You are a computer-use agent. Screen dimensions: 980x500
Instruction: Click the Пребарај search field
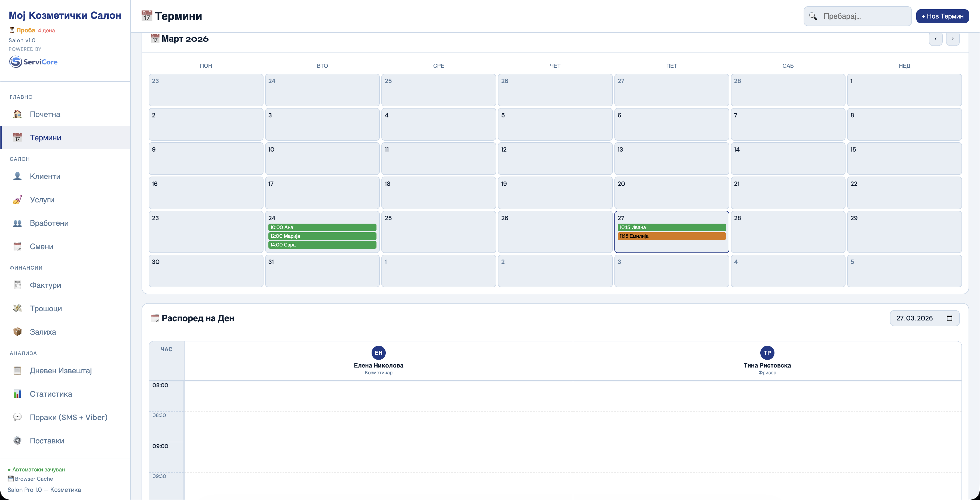857,16
